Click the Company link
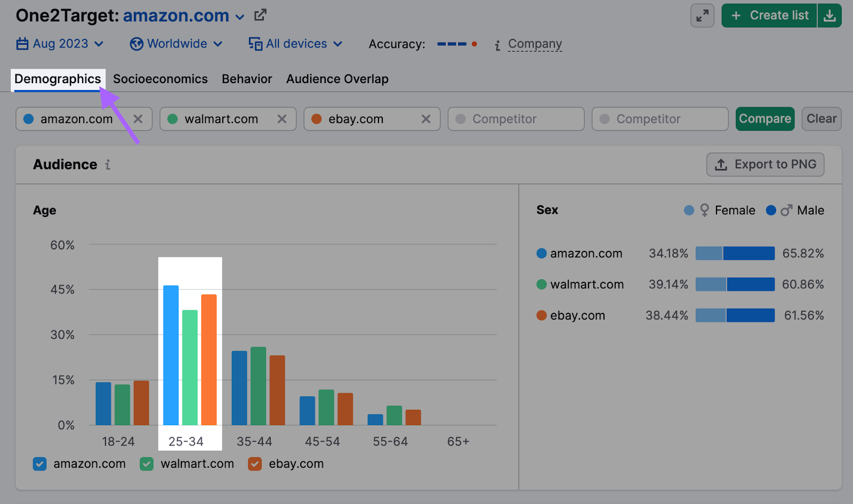Image resolution: width=853 pixels, height=504 pixels. point(535,44)
